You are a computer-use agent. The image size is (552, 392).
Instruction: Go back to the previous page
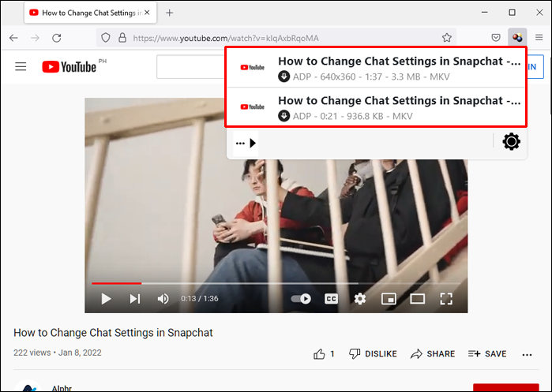[x=13, y=38]
